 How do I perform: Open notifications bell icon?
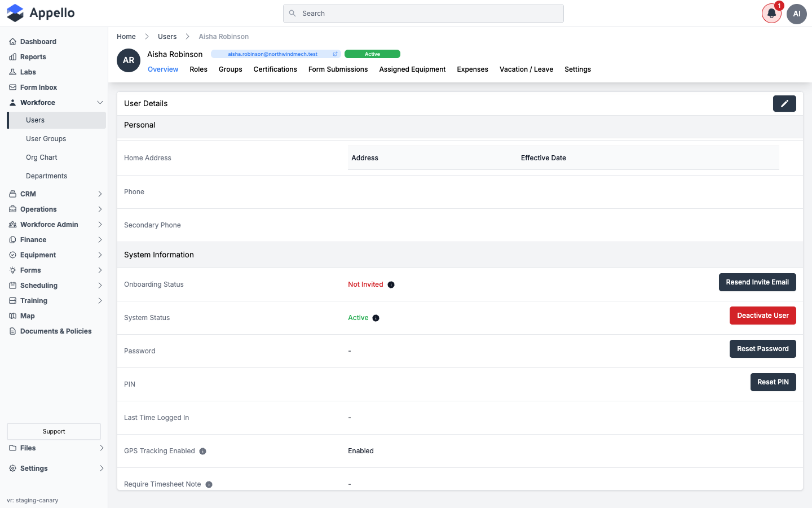click(771, 14)
